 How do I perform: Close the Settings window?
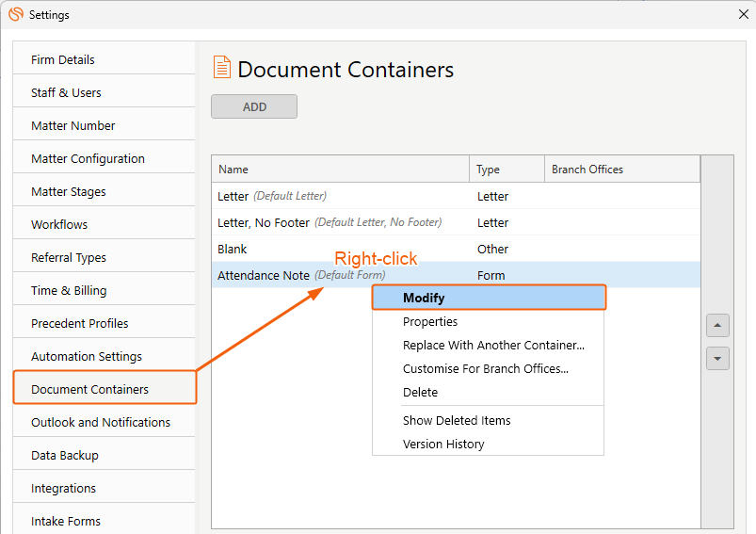click(x=742, y=14)
